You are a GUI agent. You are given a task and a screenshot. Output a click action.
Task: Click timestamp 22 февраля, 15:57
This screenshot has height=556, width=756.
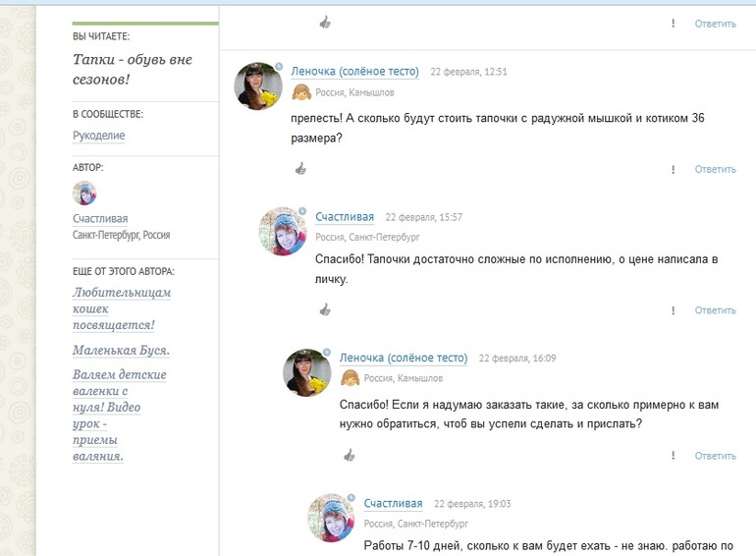coord(424,217)
